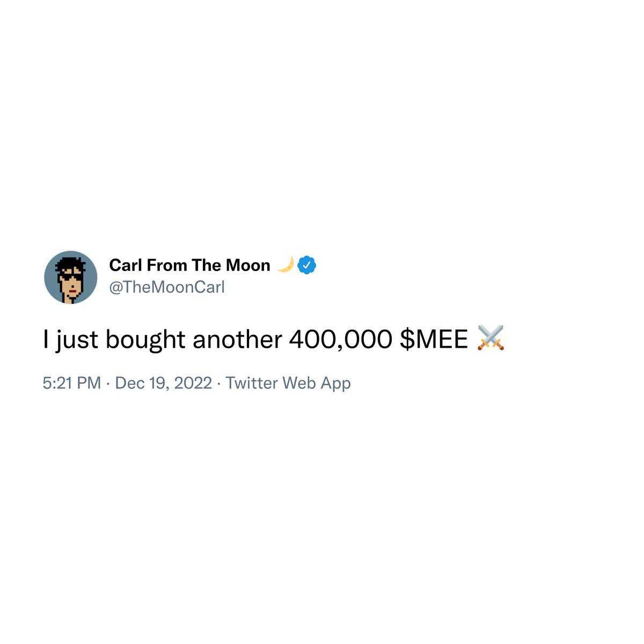Open the Twitter Web App source label

(x=288, y=383)
